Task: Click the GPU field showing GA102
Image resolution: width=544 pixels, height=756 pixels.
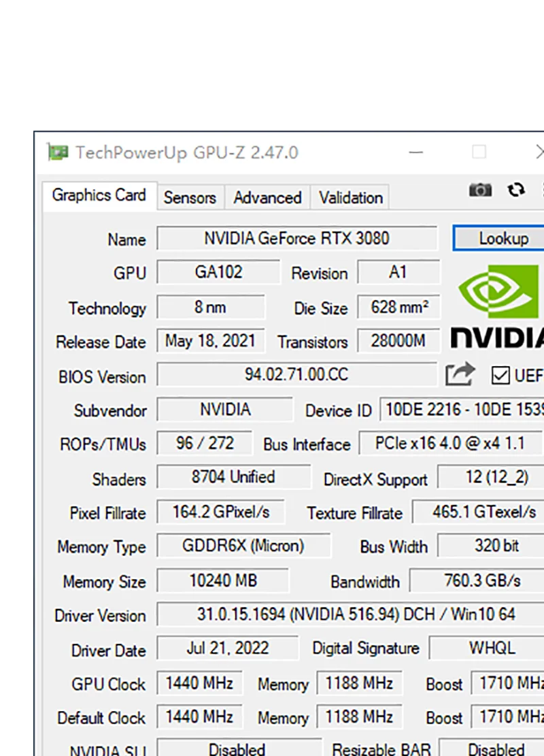Action: [x=218, y=272]
